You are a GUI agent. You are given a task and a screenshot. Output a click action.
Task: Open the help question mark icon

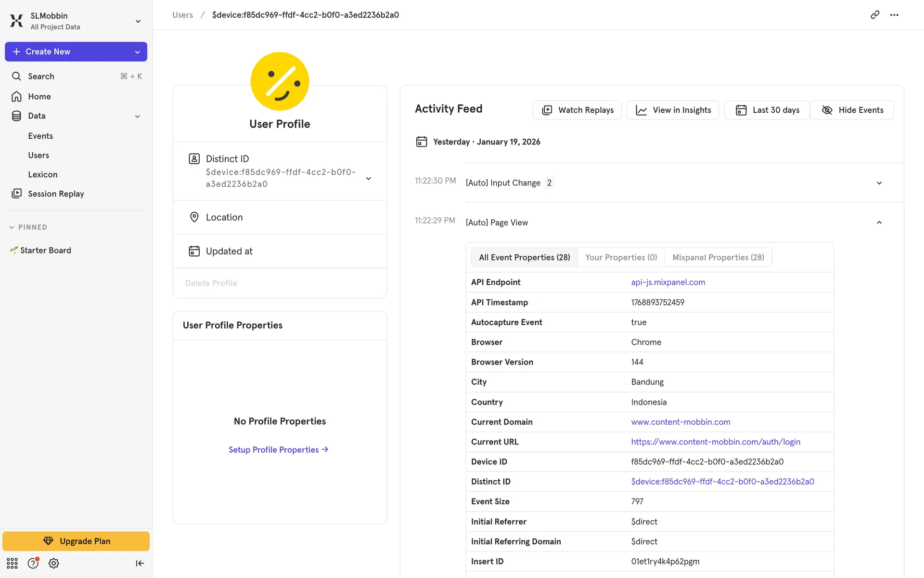click(x=33, y=563)
